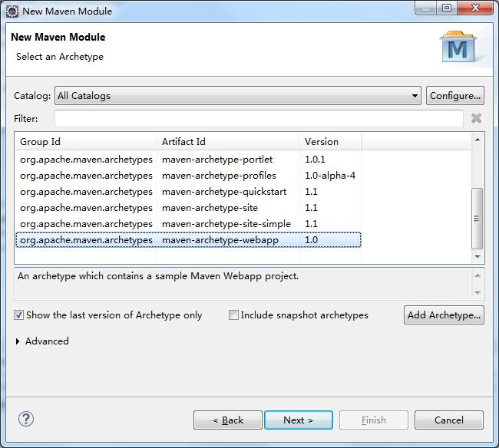Proceed with the Next button
Image resolution: width=499 pixels, height=448 pixels.
pyautogui.click(x=299, y=420)
